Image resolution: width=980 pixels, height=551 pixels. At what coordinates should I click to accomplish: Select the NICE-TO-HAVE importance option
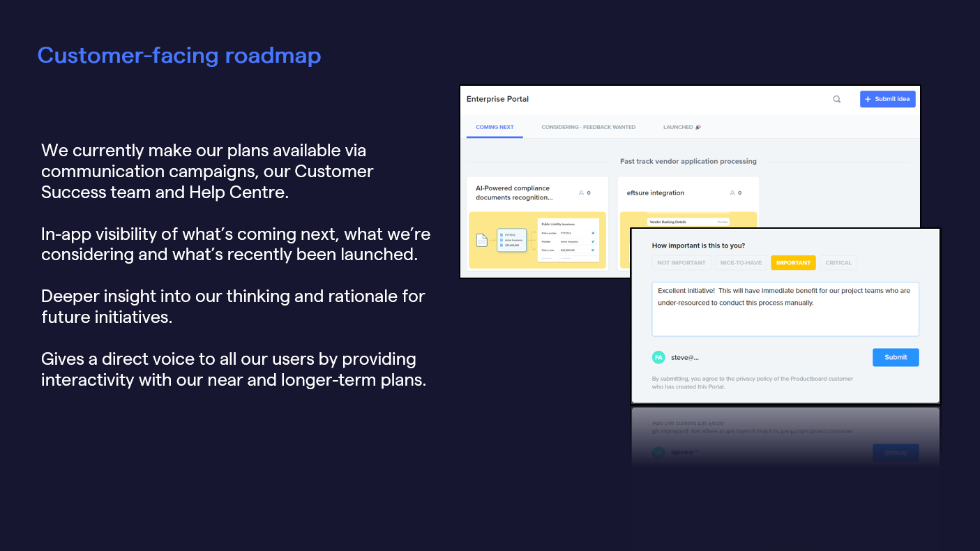(741, 262)
